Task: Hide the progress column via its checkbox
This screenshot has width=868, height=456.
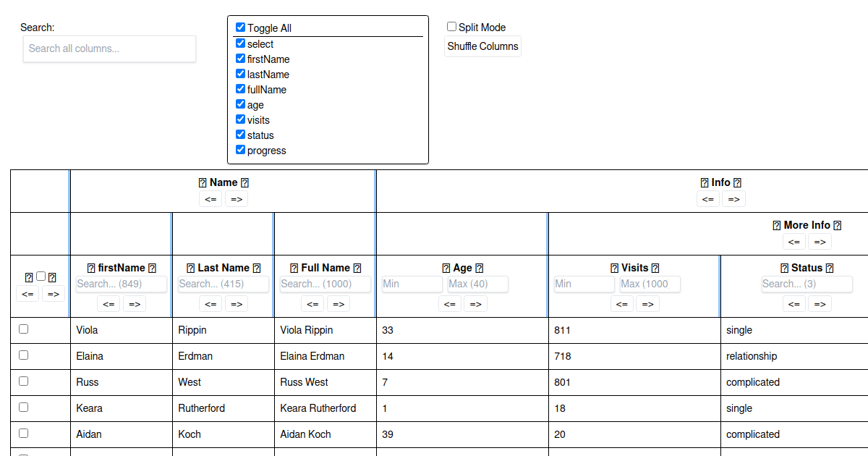Action: (x=240, y=149)
